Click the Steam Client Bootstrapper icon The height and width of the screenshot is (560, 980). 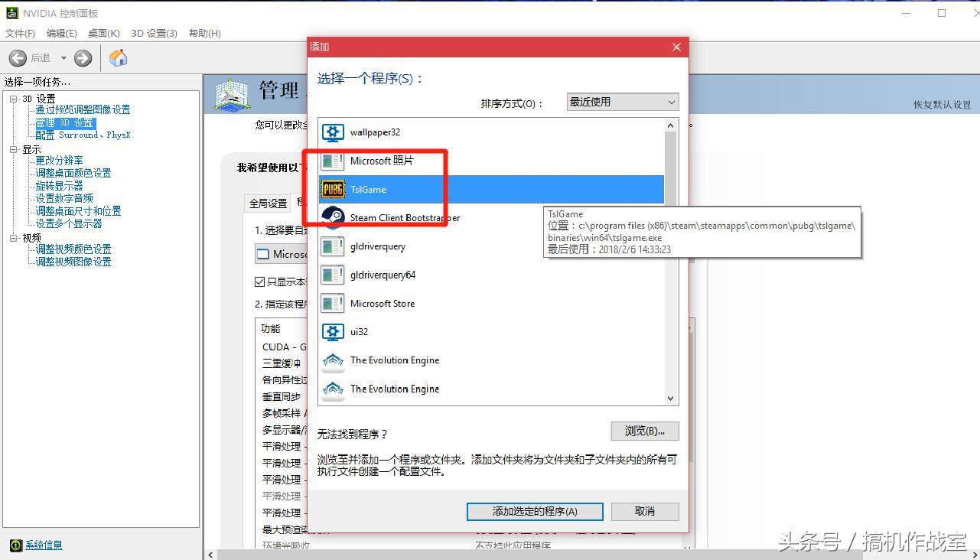point(334,217)
